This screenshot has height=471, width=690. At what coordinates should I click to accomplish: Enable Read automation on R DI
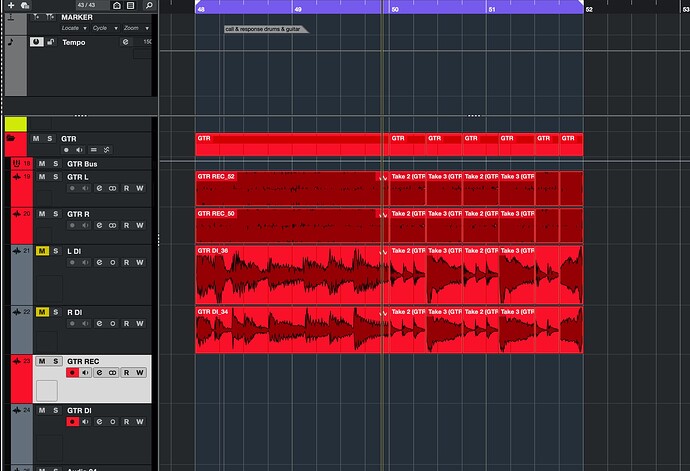127,324
